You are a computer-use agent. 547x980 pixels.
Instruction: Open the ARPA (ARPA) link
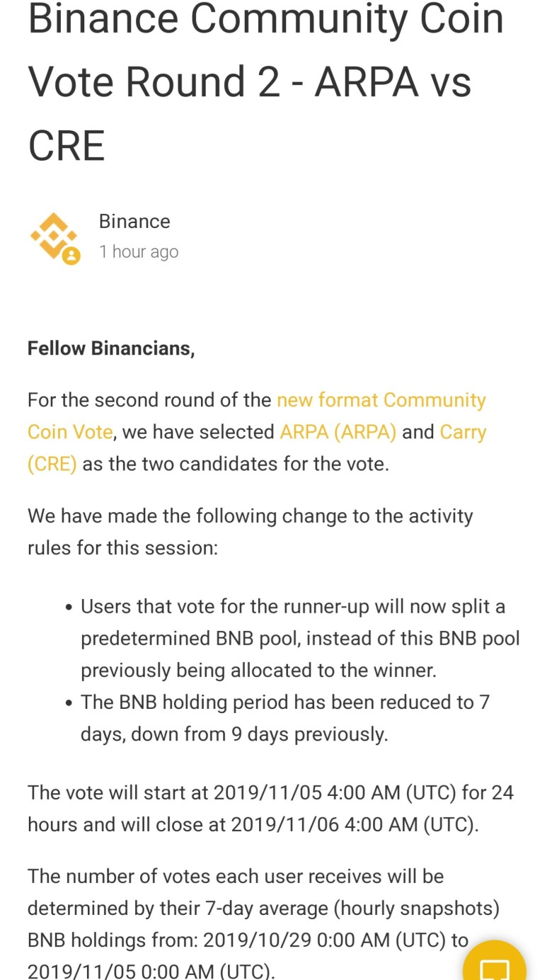click(x=338, y=432)
